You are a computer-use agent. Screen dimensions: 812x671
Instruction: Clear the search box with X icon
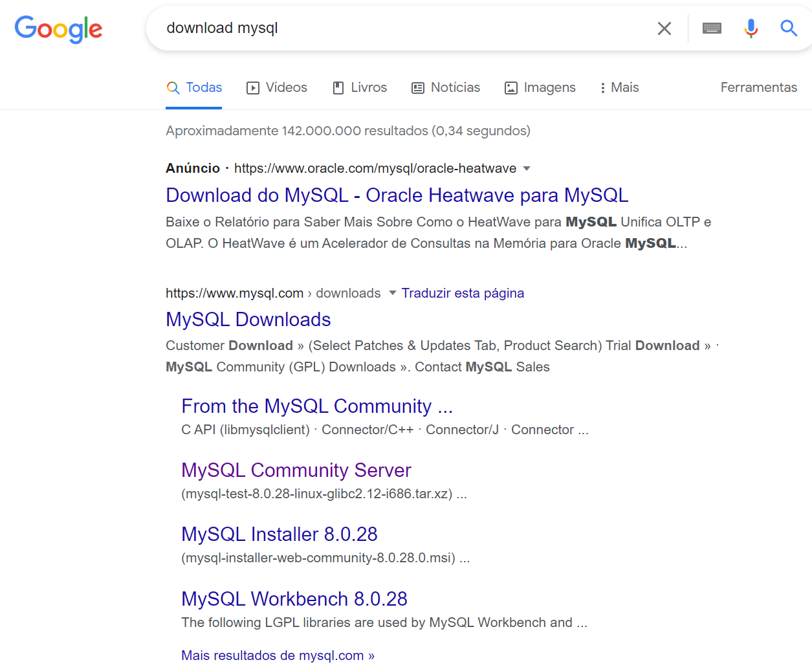(664, 28)
